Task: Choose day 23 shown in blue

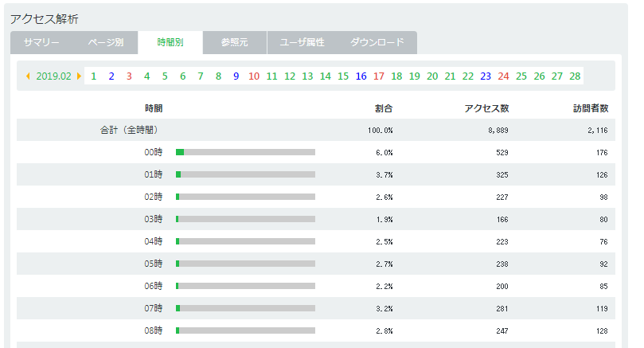Action: point(486,76)
